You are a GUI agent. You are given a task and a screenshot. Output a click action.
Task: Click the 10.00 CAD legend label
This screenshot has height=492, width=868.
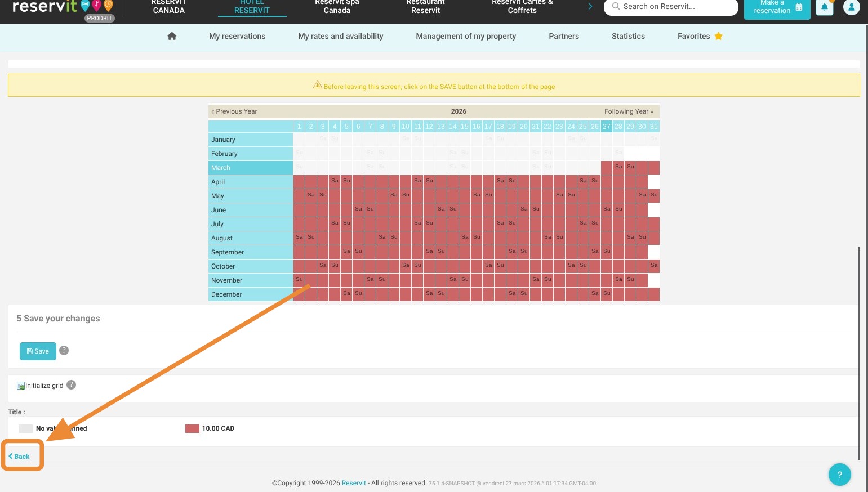pos(218,428)
